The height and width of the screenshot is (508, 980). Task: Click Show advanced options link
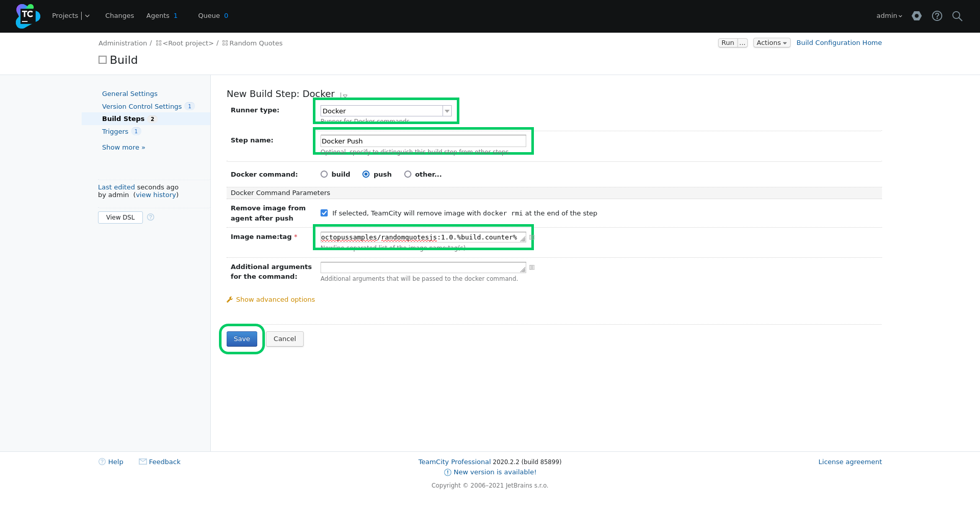click(276, 300)
